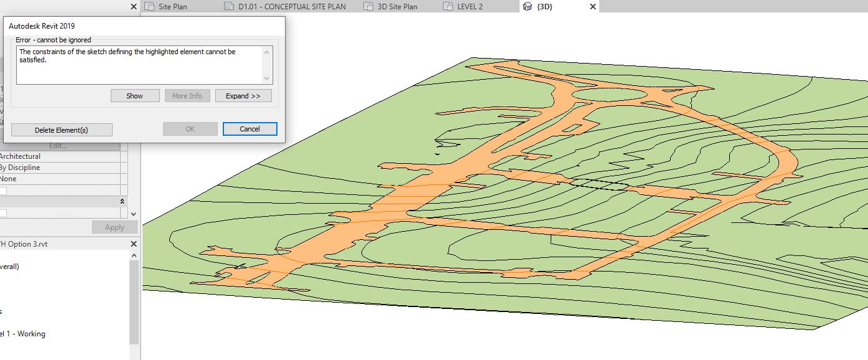The height and width of the screenshot is (360, 868).
Task: Toggle the lower checkbox in the Properties palette
Action: (3, 213)
